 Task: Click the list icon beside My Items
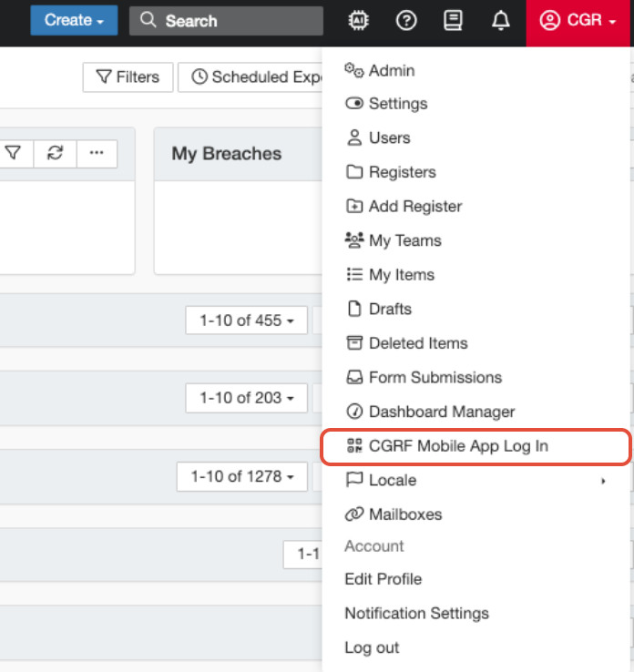[354, 274]
